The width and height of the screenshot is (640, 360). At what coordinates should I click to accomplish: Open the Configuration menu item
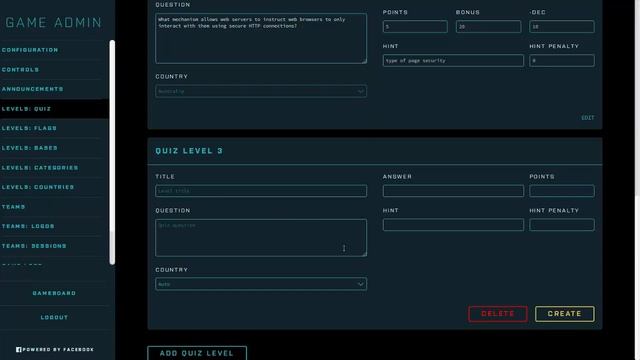click(x=30, y=50)
